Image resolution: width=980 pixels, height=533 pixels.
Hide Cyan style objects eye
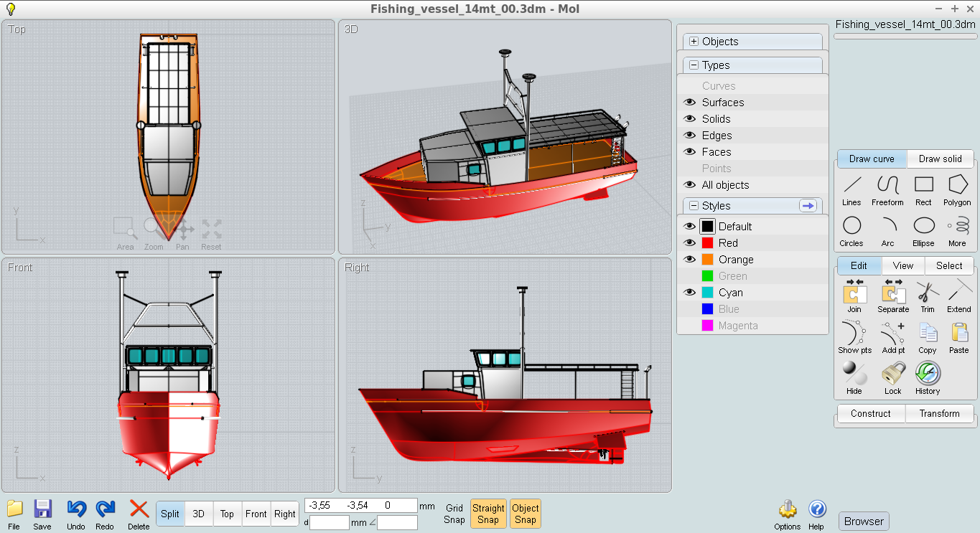(690, 293)
